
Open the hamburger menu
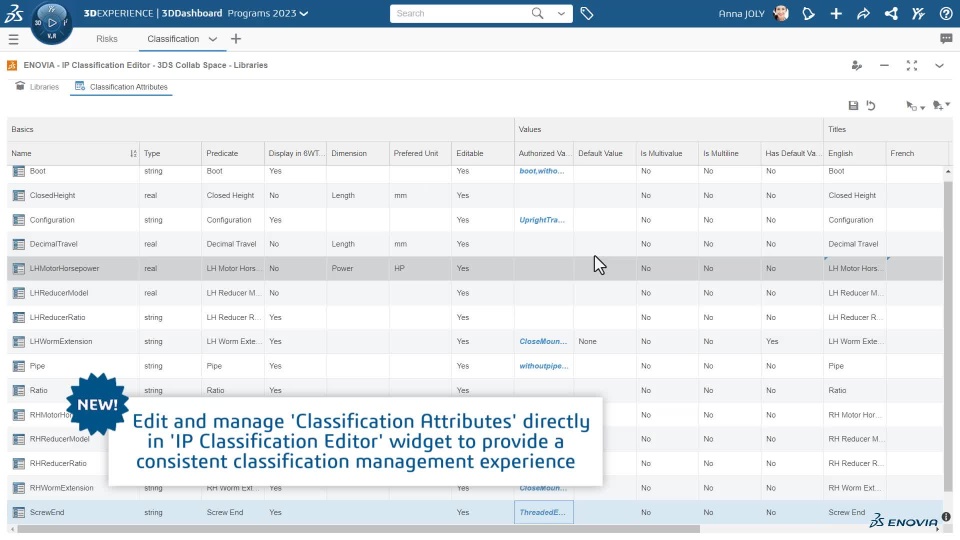pyautogui.click(x=13, y=39)
